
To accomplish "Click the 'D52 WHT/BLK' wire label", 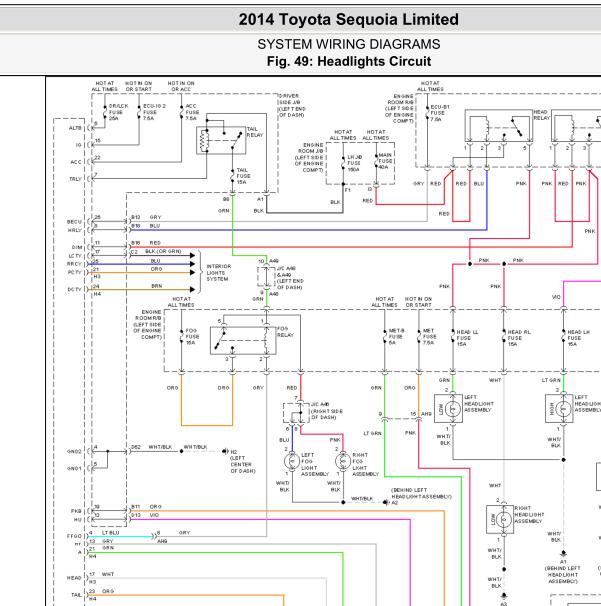I will pos(152,447).
